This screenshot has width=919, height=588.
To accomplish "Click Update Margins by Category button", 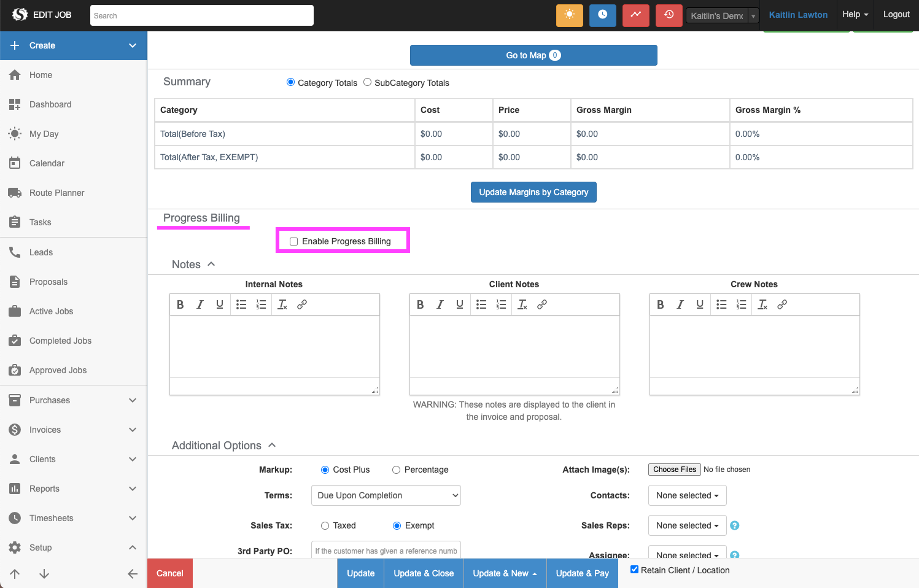I will tap(533, 192).
